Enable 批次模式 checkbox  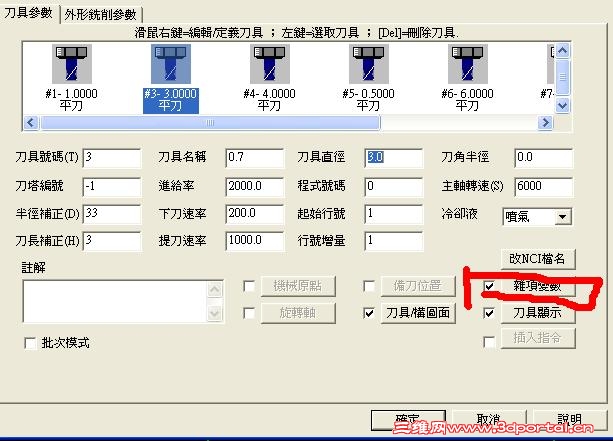click(30, 343)
